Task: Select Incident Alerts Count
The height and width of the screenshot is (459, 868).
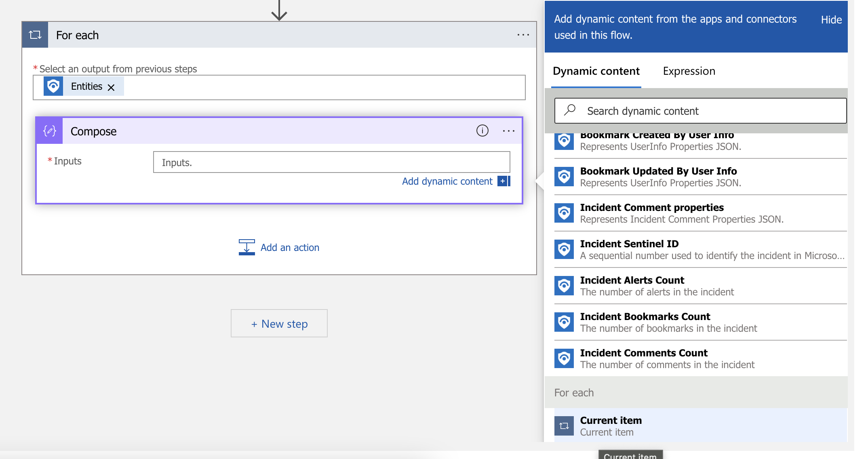Action: click(x=701, y=286)
